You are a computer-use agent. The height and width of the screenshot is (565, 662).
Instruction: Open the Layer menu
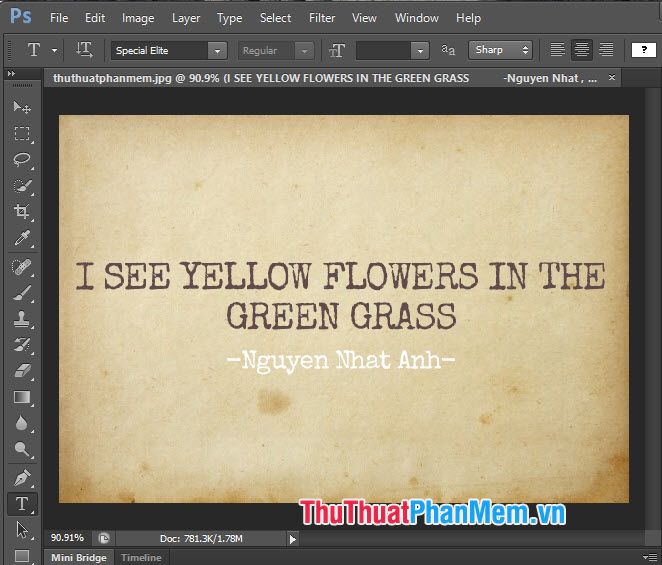pos(186,18)
